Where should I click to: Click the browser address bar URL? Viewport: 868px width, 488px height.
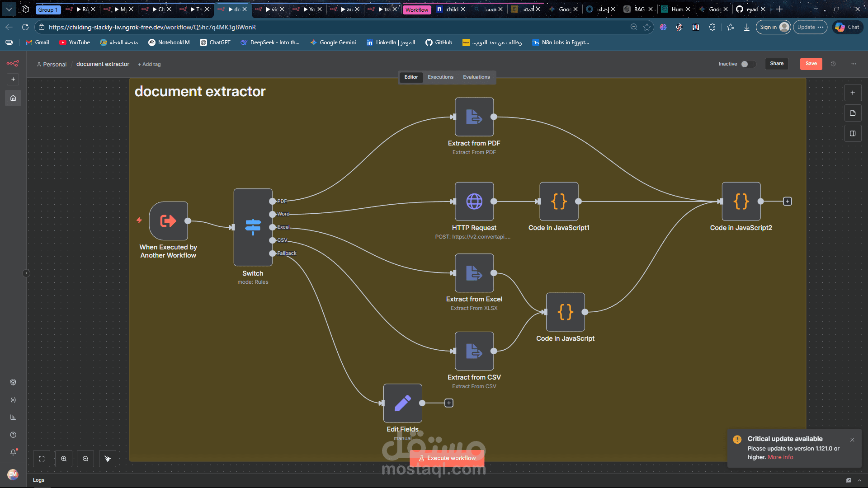[x=152, y=27]
